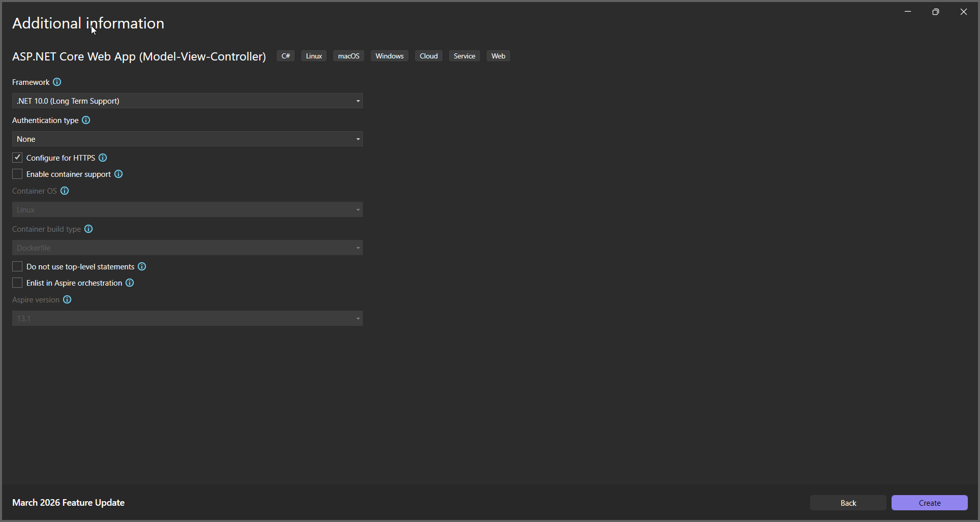The width and height of the screenshot is (980, 522).
Task: Click the C# language tag
Action: coord(286,56)
